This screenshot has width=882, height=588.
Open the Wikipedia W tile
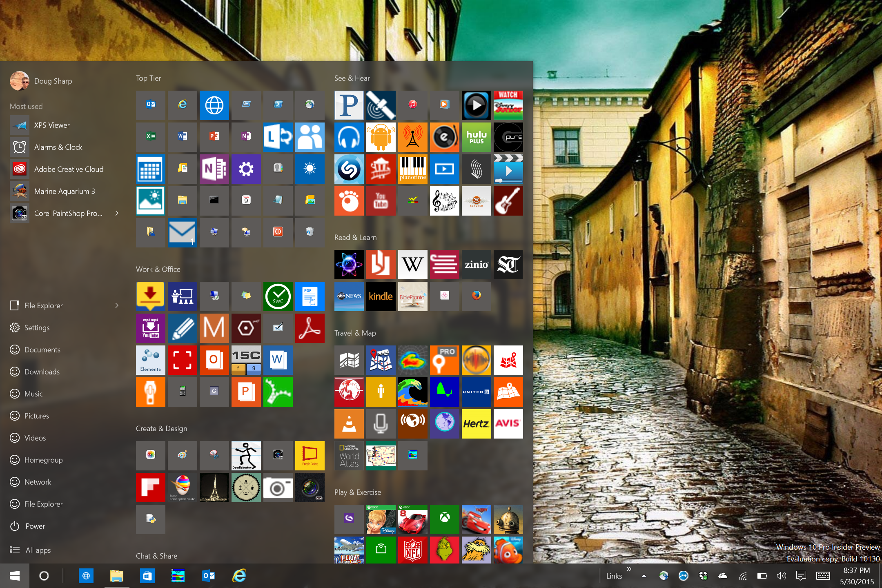point(412,264)
